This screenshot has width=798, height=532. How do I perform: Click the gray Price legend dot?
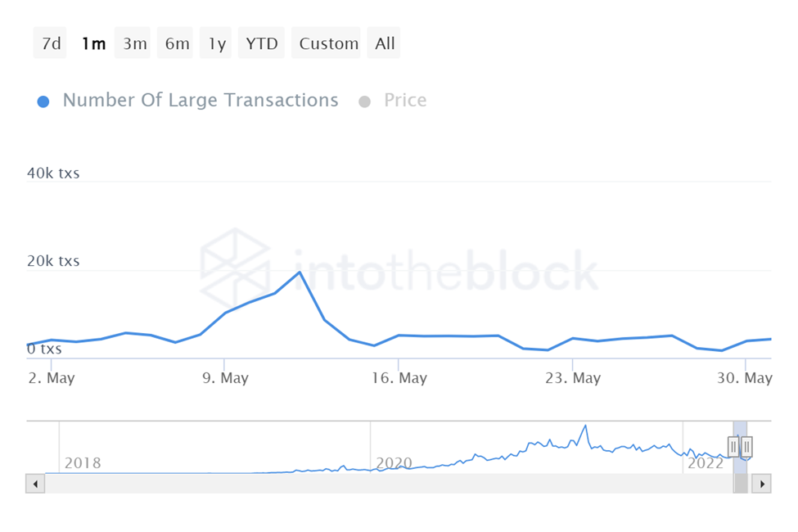point(365,101)
